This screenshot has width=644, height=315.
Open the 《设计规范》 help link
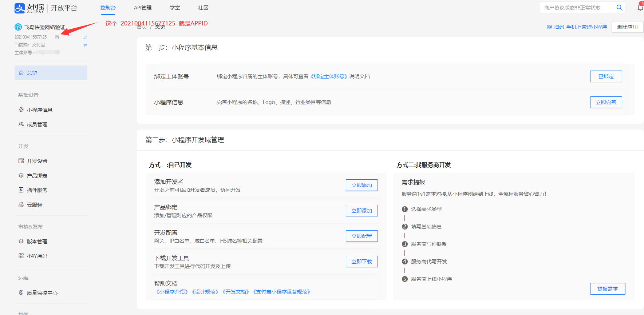pyautogui.click(x=205, y=292)
